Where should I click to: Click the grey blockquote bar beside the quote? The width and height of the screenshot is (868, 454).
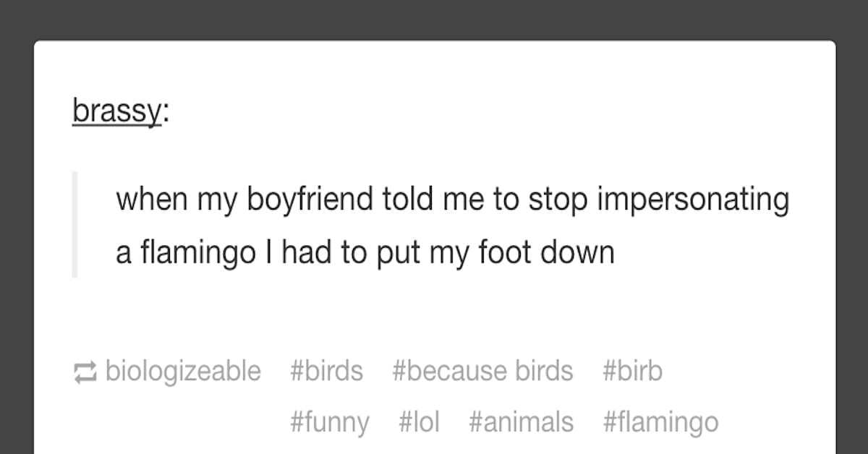pyautogui.click(x=75, y=224)
